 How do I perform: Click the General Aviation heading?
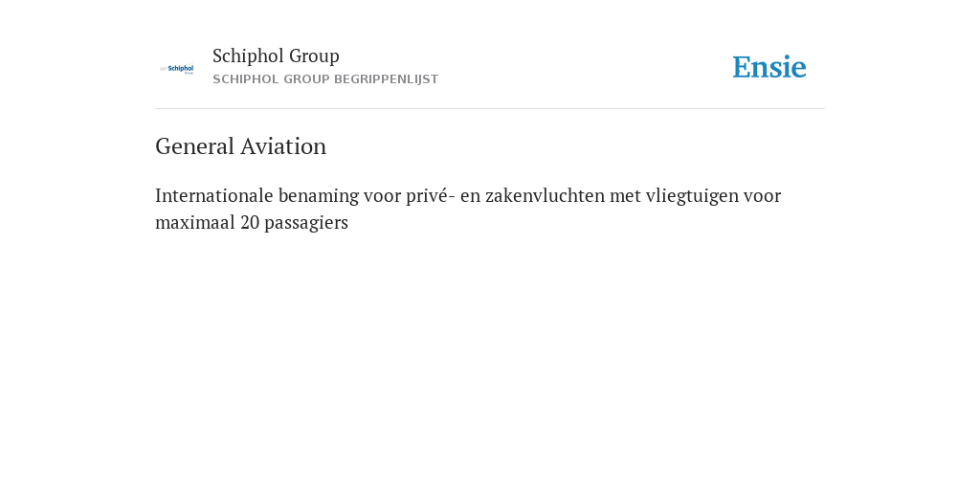point(240,146)
